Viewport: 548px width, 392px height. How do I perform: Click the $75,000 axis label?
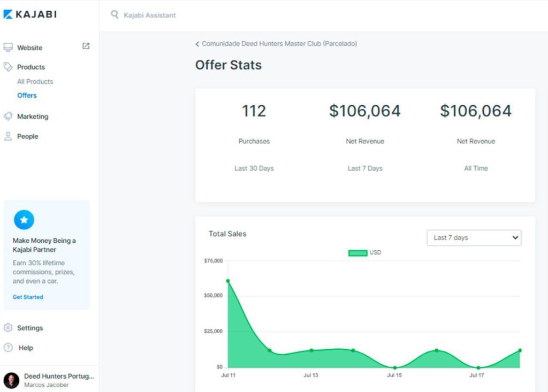click(213, 260)
